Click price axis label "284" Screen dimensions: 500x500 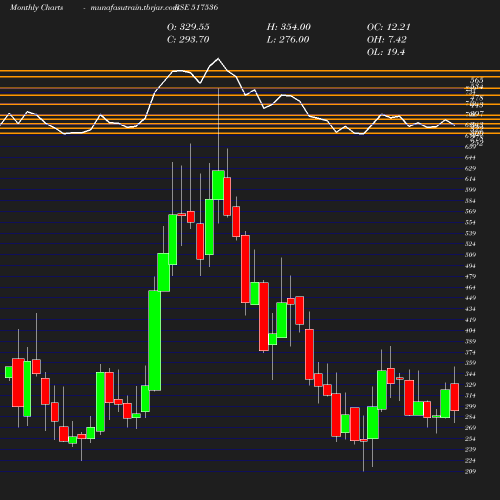click(470, 417)
